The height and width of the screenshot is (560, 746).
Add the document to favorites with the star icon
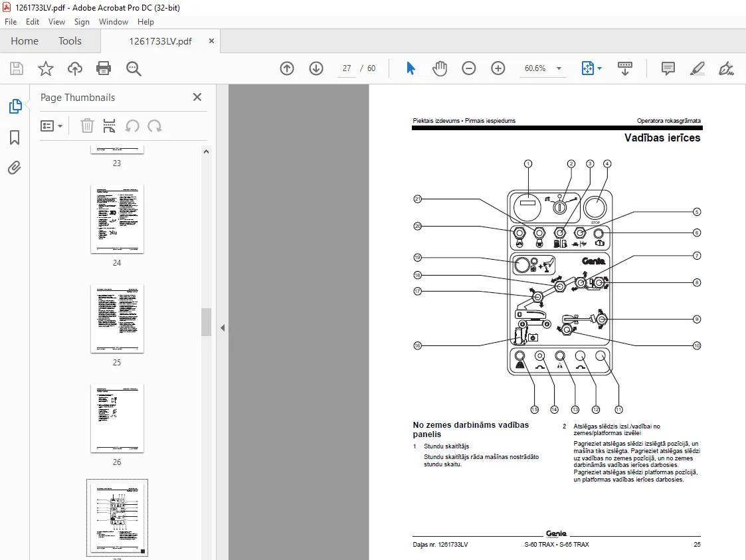click(46, 68)
